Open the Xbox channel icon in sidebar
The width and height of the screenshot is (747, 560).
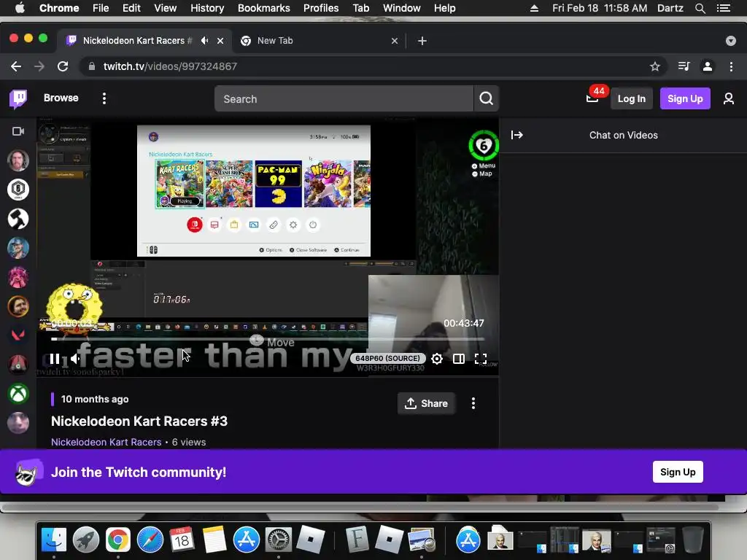(x=18, y=394)
